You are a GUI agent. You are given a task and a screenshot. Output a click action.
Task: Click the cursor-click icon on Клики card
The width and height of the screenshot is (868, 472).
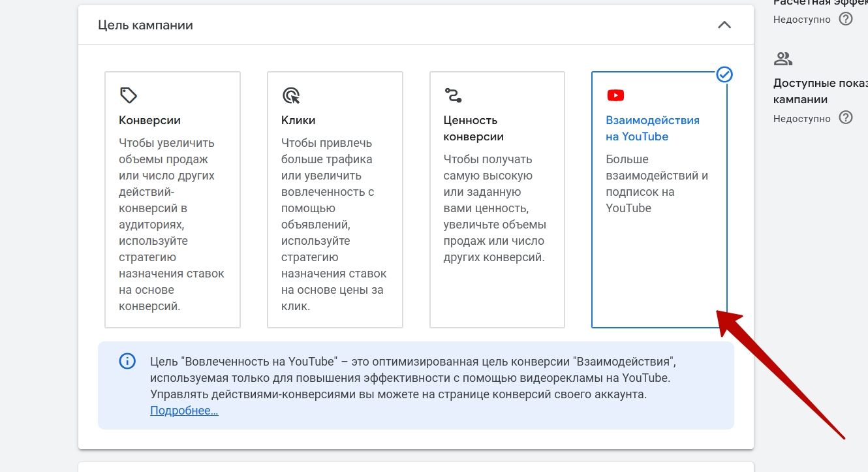click(x=290, y=95)
